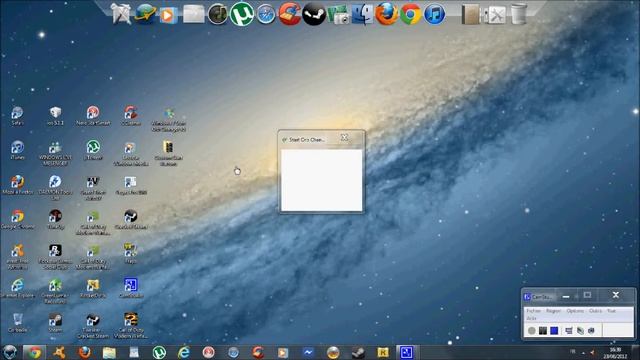Select the Internet Explorer desktop shortcut
Image resolution: width=640 pixels, height=360 pixels.
point(17,288)
